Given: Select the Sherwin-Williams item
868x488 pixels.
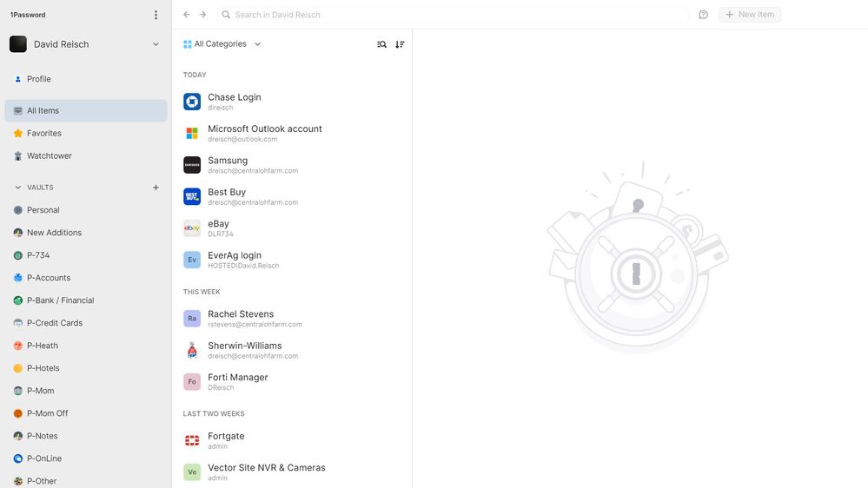Looking at the screenshot, I should click(292, 350).
